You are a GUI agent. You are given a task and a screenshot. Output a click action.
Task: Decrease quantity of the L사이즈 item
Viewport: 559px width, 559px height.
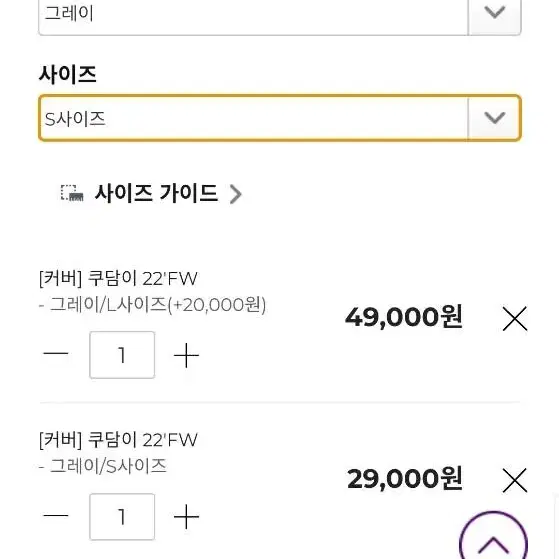[56, 354]
